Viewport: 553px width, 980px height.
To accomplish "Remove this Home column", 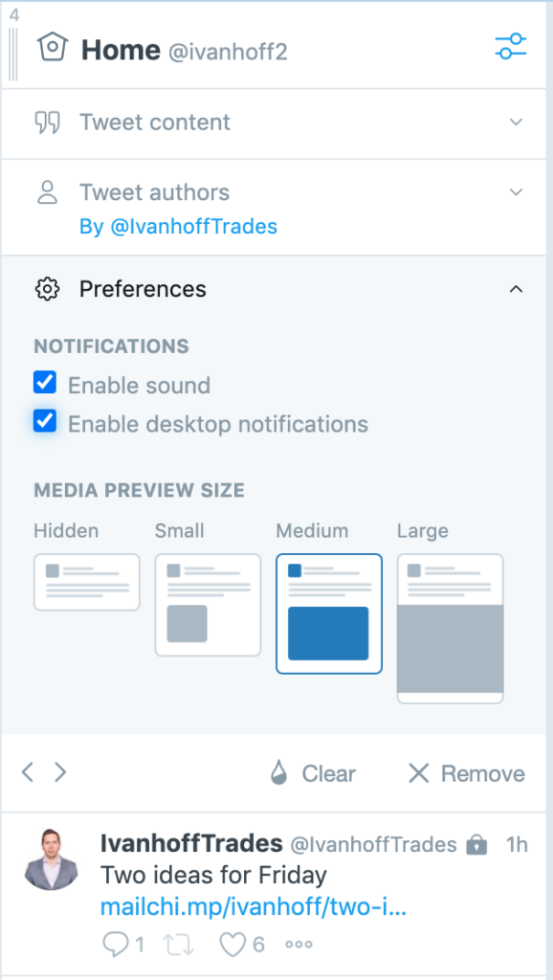I will click(467, 773).
